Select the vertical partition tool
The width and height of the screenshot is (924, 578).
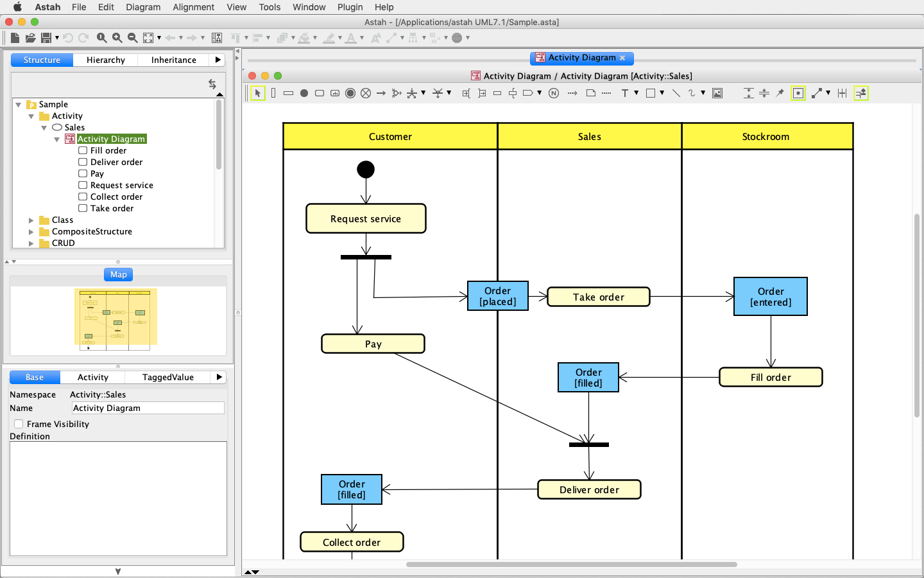273,93
